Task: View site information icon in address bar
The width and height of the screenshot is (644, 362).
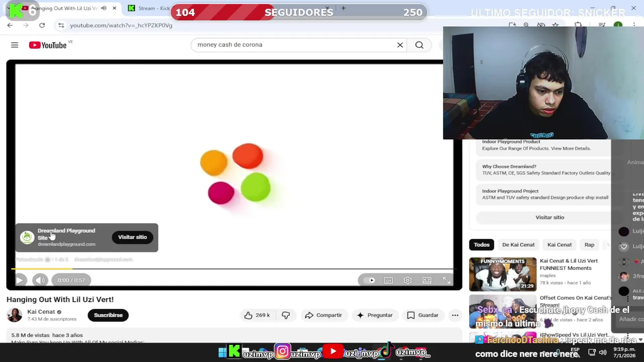Action: 61,25
